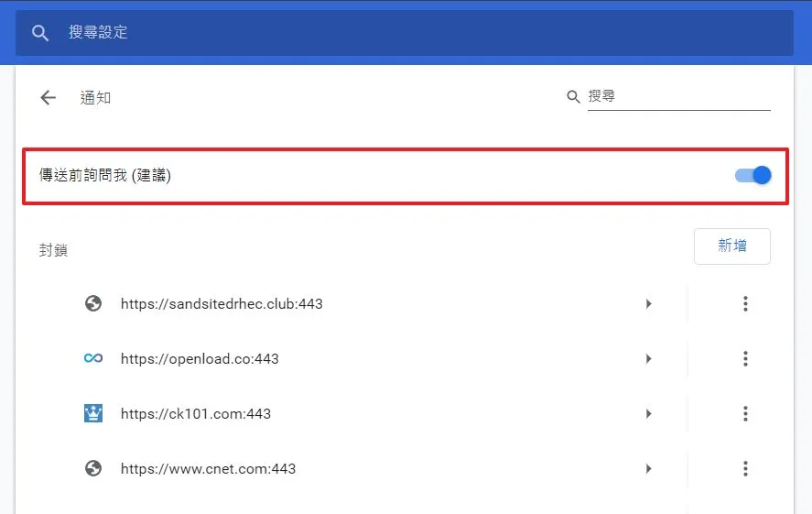Screen dimensions: 812x514
Task: Open more actions menu for openload.co
Action: [745, 358]
